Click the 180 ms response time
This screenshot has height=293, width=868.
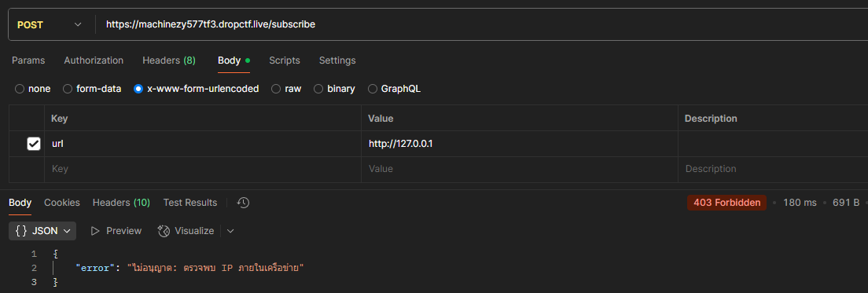tap(800, 203)
